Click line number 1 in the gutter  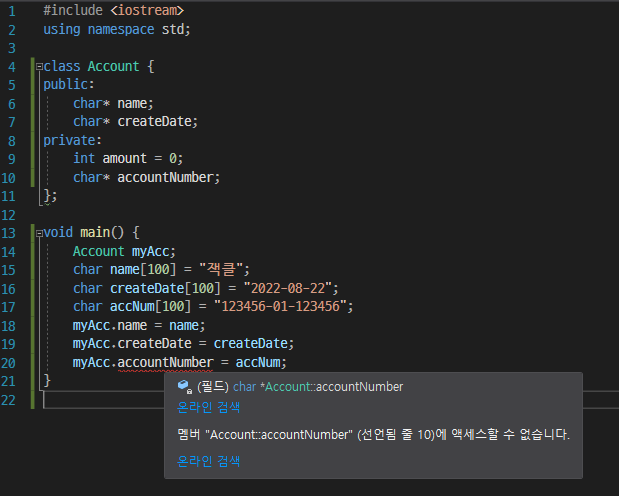pos(12,11)
